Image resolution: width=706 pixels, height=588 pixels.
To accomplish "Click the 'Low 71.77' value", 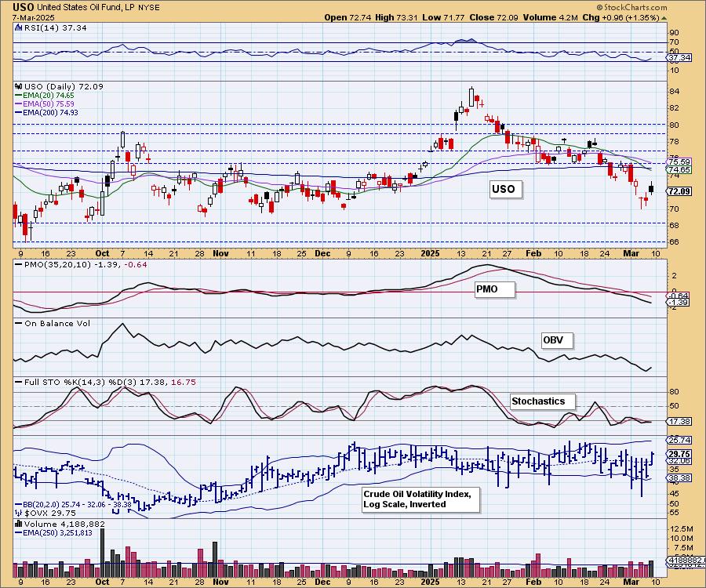I will [x=443, y=17].
